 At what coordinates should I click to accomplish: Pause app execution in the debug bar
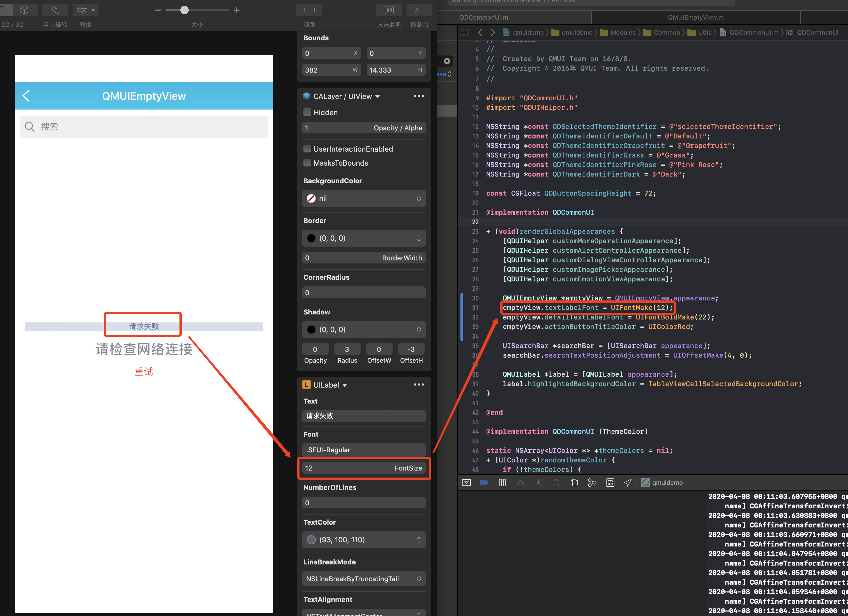[x=502, y=483]
